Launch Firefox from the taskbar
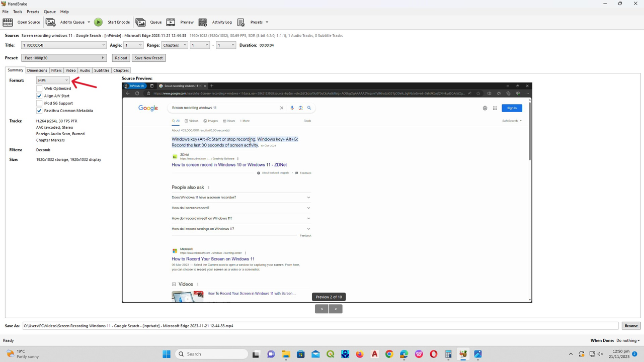This screenshot has height=362, width=644. (359, 354)
